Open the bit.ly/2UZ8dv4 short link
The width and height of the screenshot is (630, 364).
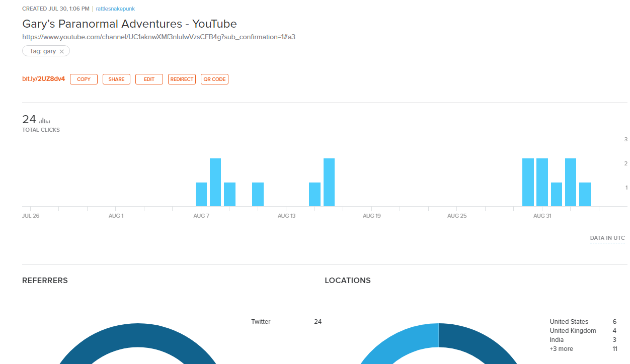coord(43,79)
